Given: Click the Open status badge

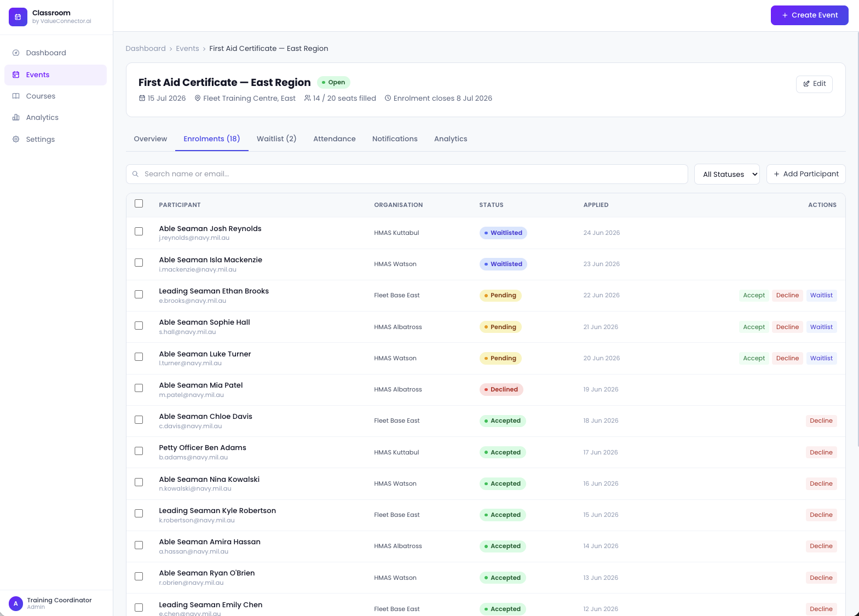Looking at the screenshot, I should pyautogui.click(x=333, y=83).
